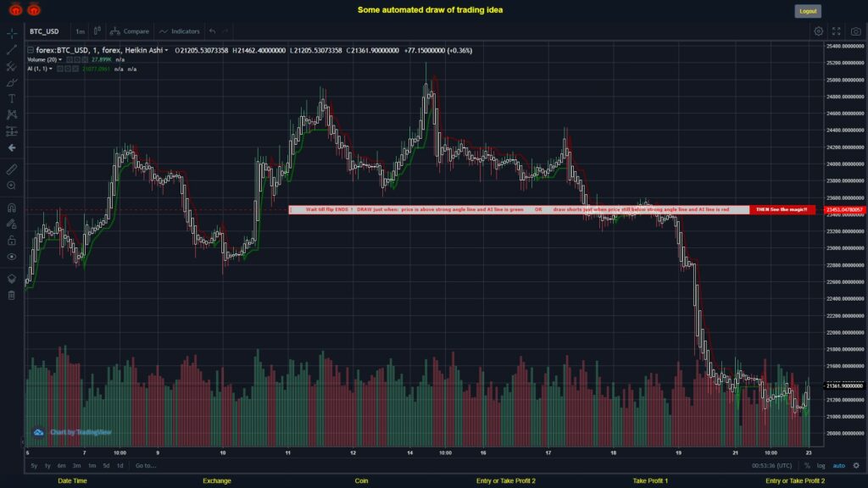The height and width of the screenshot is (488, 868).
Task: Select the 1d time range
Action: pyautogui.click(x=120, y=466)
